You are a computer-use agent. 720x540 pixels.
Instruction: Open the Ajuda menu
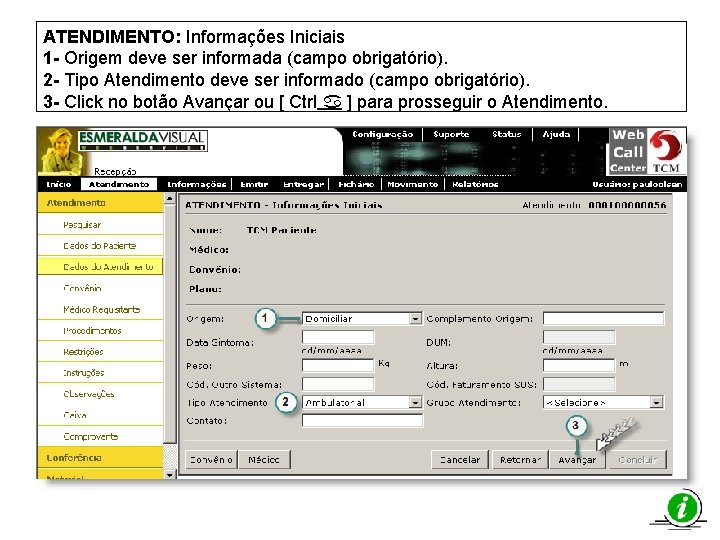coord(556,134)
